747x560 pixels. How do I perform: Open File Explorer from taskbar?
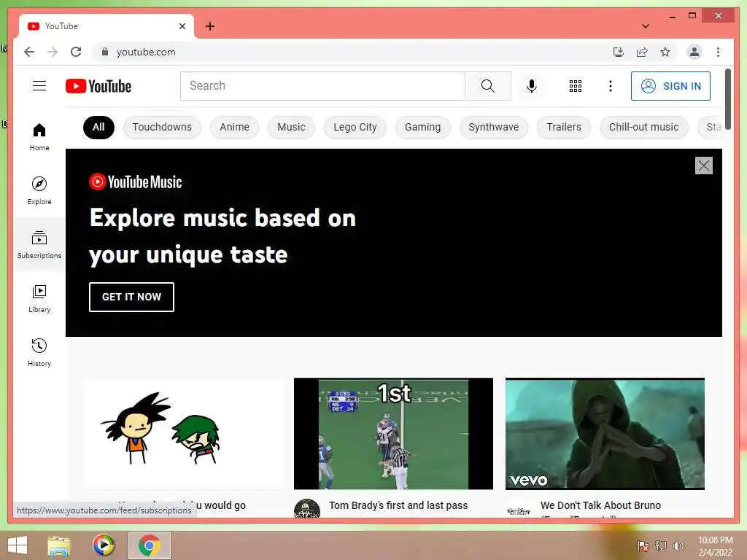tap(59, 545)
